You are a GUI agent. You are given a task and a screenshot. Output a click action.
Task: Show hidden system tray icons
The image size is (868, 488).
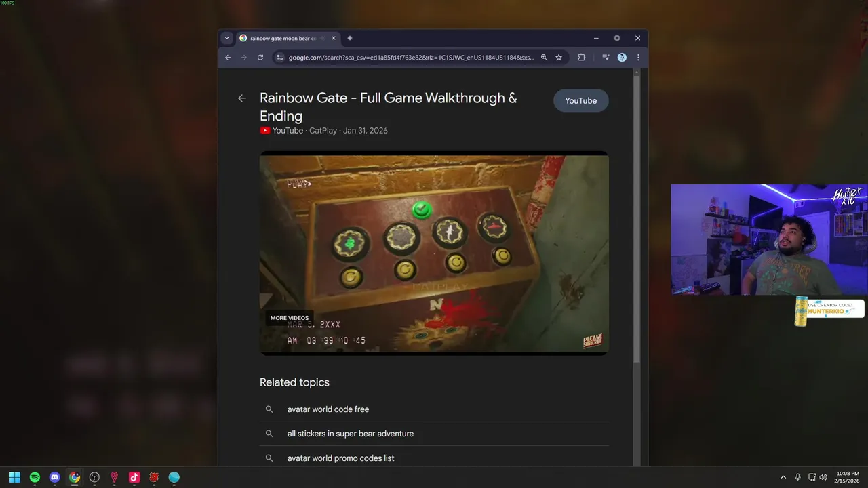coord(783,477)
